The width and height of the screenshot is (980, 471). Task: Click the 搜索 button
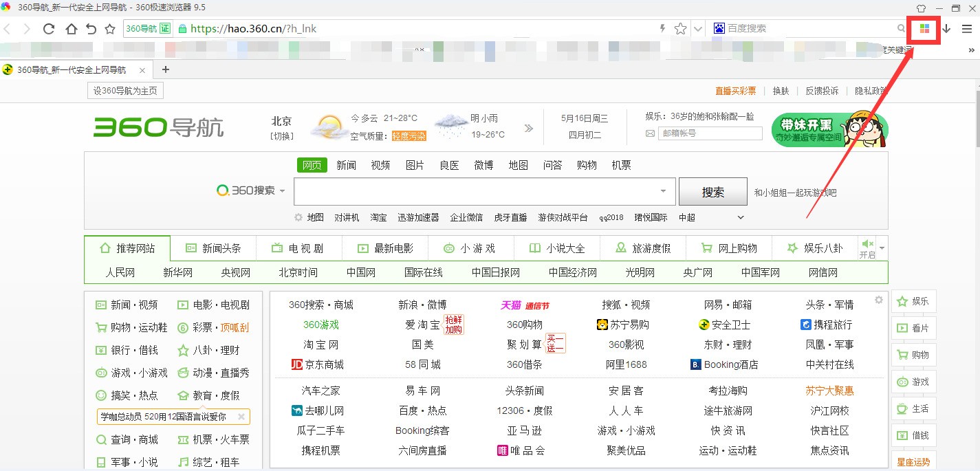tap(713, 192)
